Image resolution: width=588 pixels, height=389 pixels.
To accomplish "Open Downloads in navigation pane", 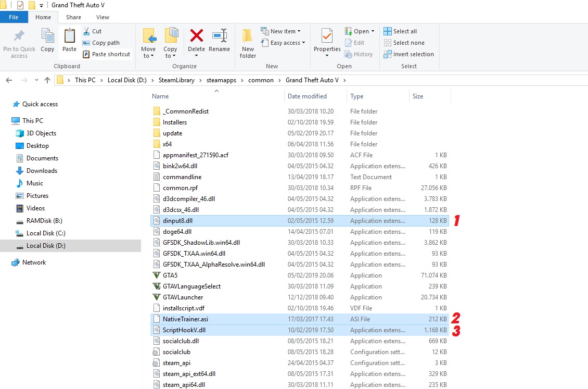I will pos(37,171).
